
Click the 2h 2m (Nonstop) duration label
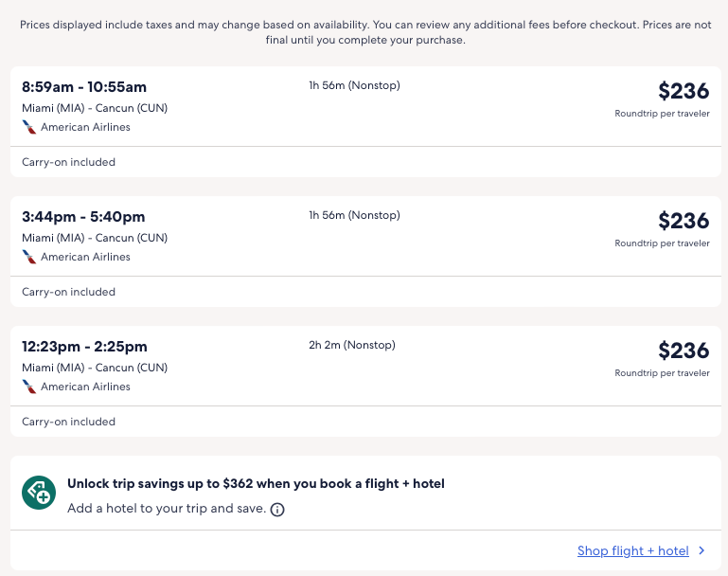352,345
